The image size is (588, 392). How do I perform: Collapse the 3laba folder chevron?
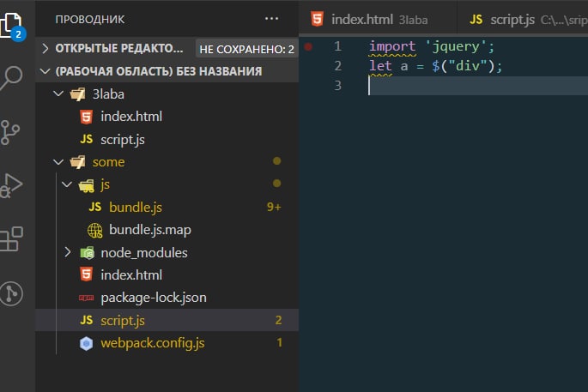coord(58,93)
